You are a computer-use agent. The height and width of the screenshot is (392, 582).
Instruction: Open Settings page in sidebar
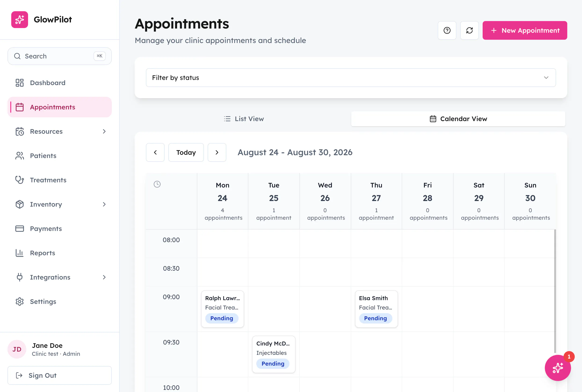click(60, 302)
